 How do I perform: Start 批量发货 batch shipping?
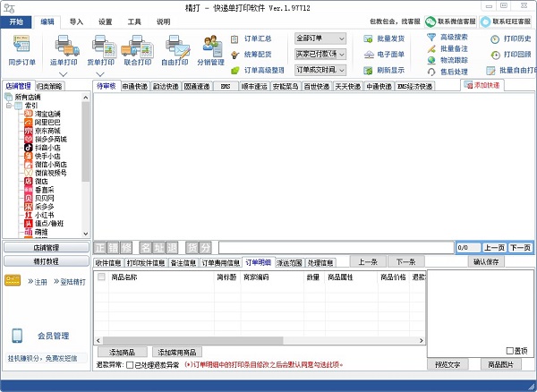click(384, 38)
